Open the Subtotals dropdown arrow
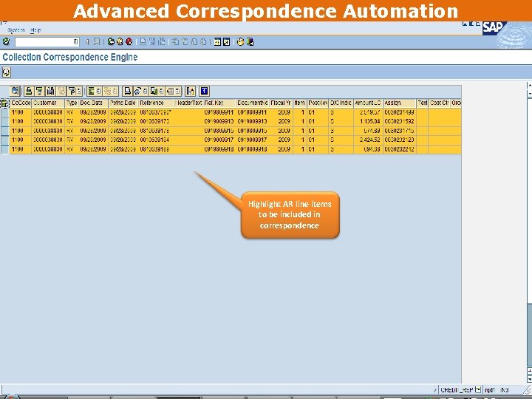This screenshot has height=399, width=532. (115, 91)
